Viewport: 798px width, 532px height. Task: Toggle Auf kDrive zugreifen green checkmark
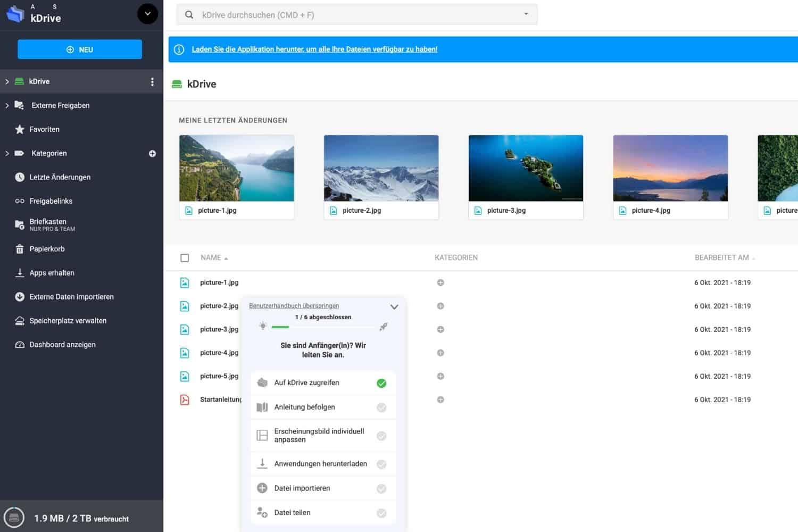[381, 383]
